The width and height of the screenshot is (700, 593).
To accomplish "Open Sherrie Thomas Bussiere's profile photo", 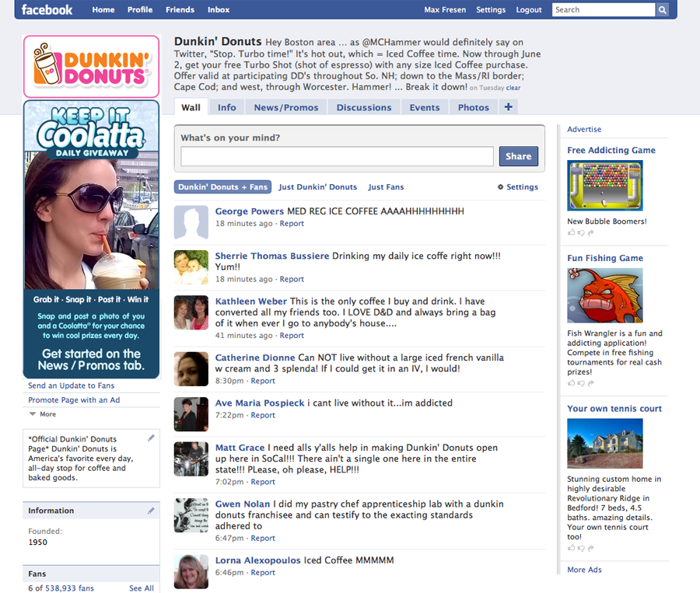I will pyautogui.click(x=191, y=267).
